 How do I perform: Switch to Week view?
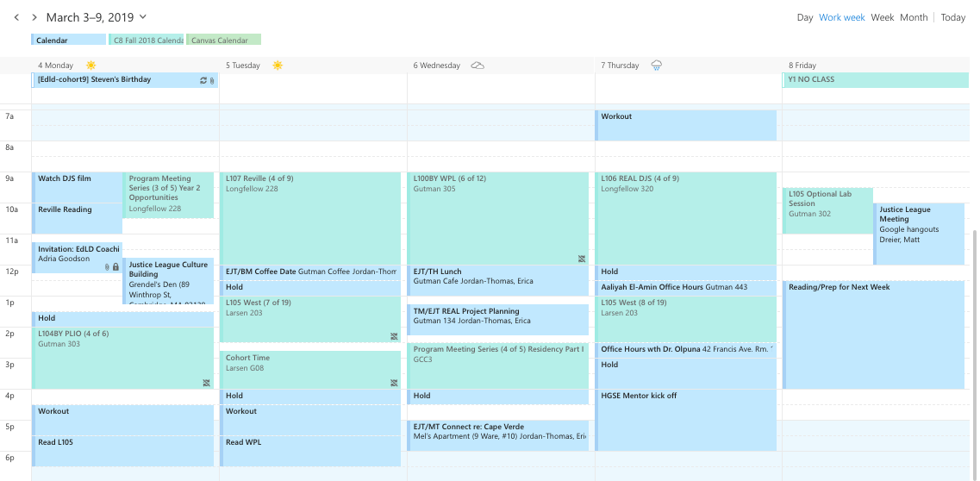pyautogui.click(x=883, y=17)
